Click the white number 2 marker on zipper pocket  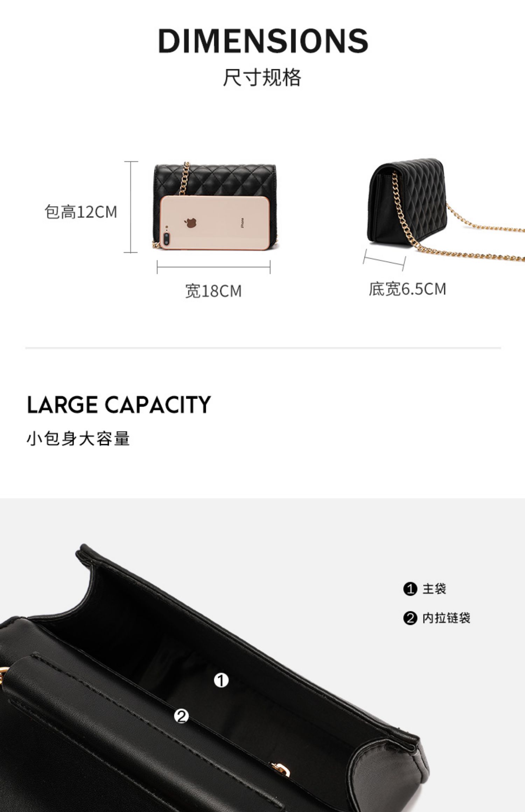coord(181,717)
